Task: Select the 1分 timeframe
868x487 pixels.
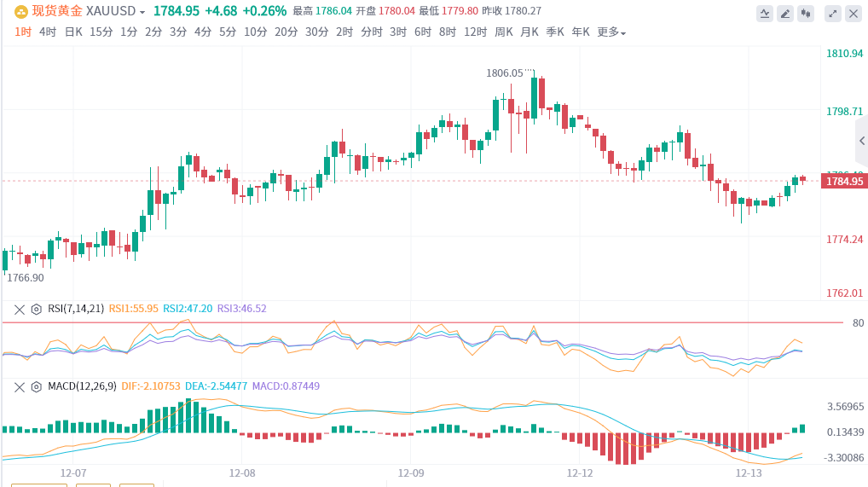Action: [129, 32]
